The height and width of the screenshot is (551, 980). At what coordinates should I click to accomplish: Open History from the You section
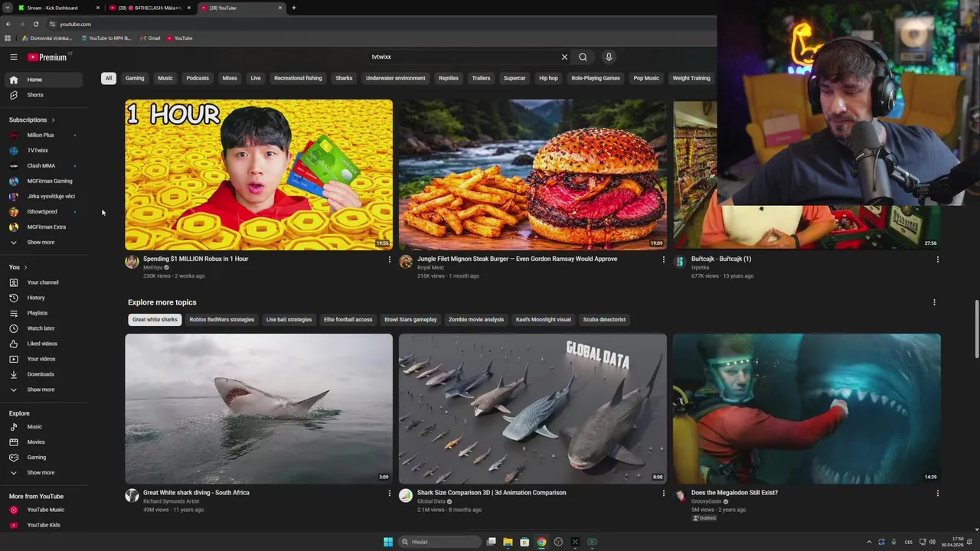44,298
